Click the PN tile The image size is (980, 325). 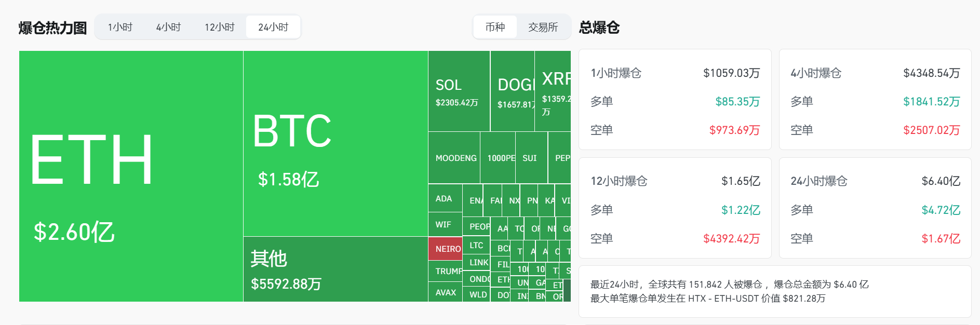click(529, 200)
